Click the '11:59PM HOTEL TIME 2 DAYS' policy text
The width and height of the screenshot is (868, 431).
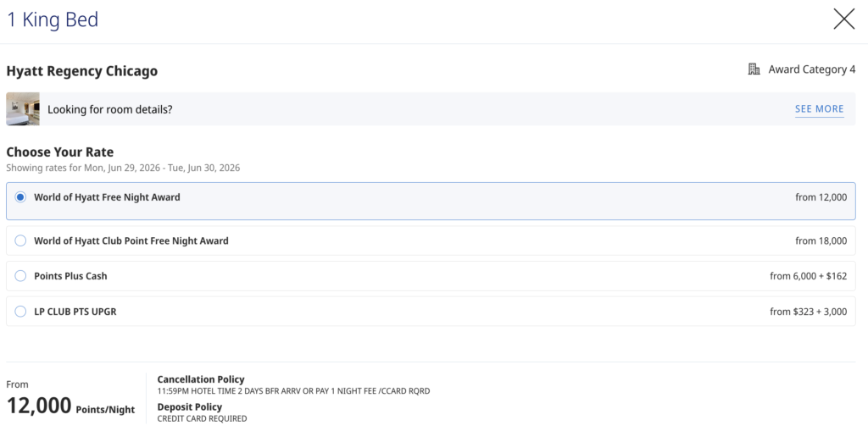(293, 391)
